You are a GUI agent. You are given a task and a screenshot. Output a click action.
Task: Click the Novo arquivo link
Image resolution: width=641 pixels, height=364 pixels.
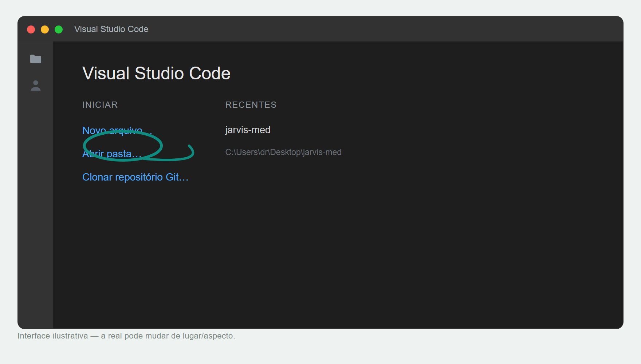[x=117, y=130]
